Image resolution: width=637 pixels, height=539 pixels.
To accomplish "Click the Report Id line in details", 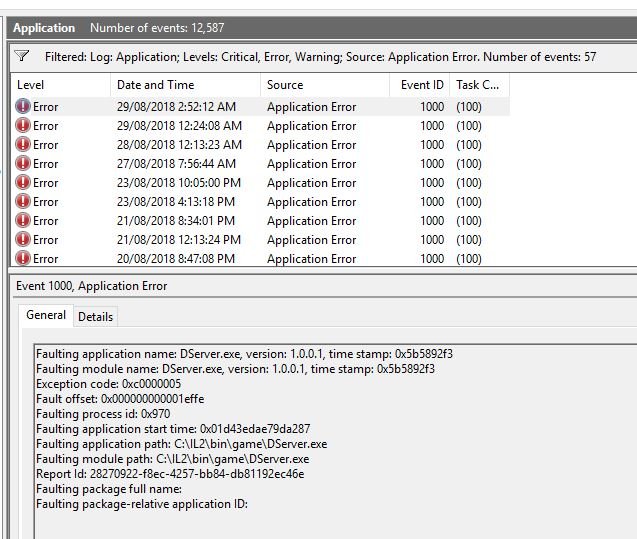I will point(170,474).
